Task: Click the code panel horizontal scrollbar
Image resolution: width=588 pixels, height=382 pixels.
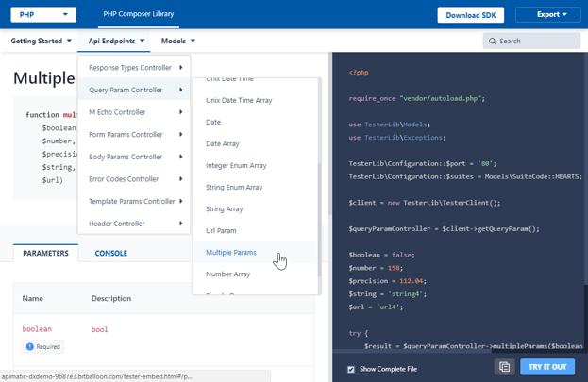Action: [x=412, y=351]
